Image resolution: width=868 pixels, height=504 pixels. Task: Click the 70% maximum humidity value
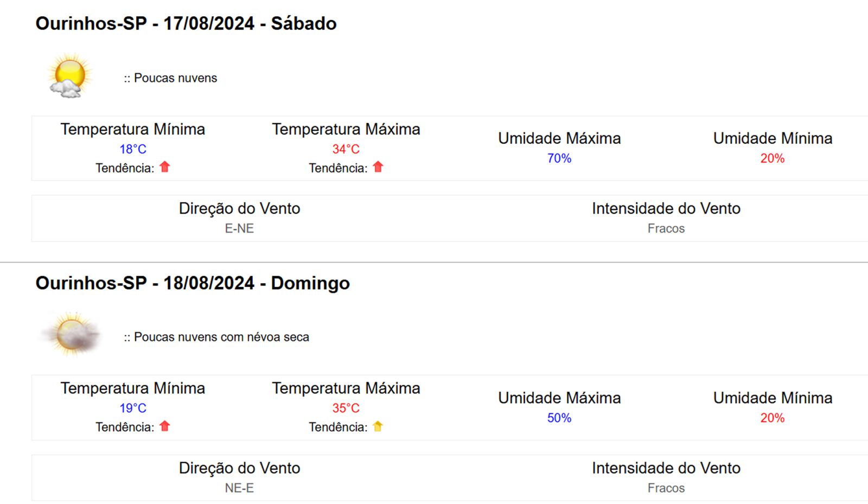pos(559,158)
